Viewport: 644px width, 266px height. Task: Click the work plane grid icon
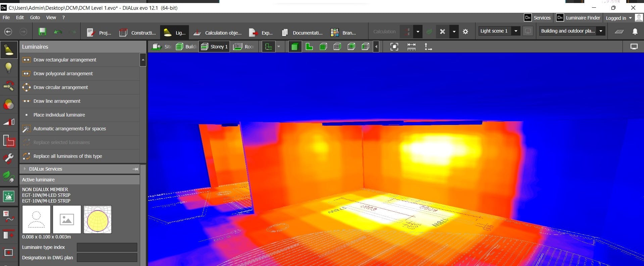point(619,32)
